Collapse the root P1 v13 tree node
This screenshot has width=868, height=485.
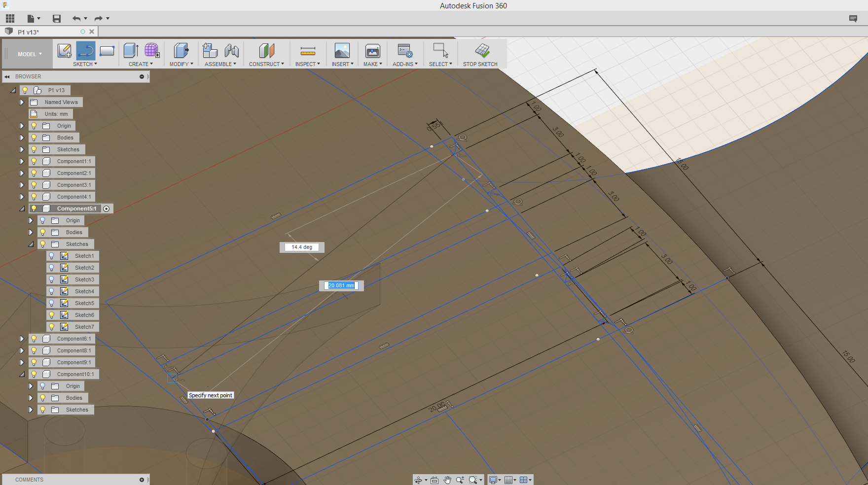click(13, 90)
